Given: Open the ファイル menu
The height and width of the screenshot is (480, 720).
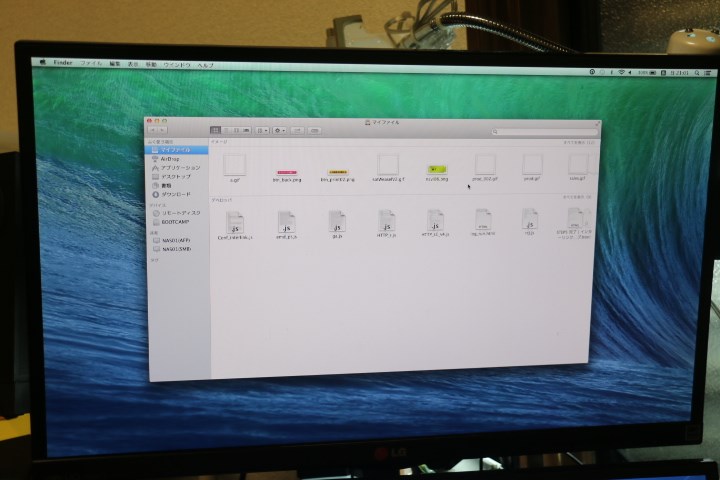Looking at the screenshot, I should coord(91,63).
